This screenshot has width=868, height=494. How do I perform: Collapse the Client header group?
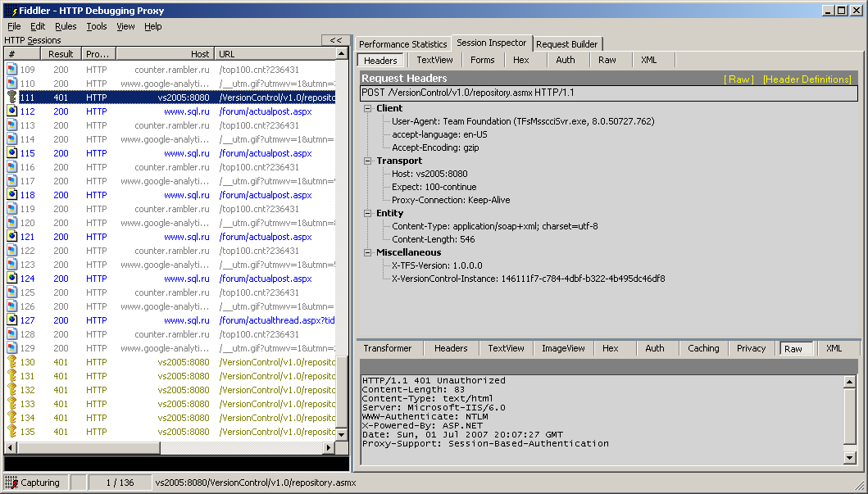(367, 108)
